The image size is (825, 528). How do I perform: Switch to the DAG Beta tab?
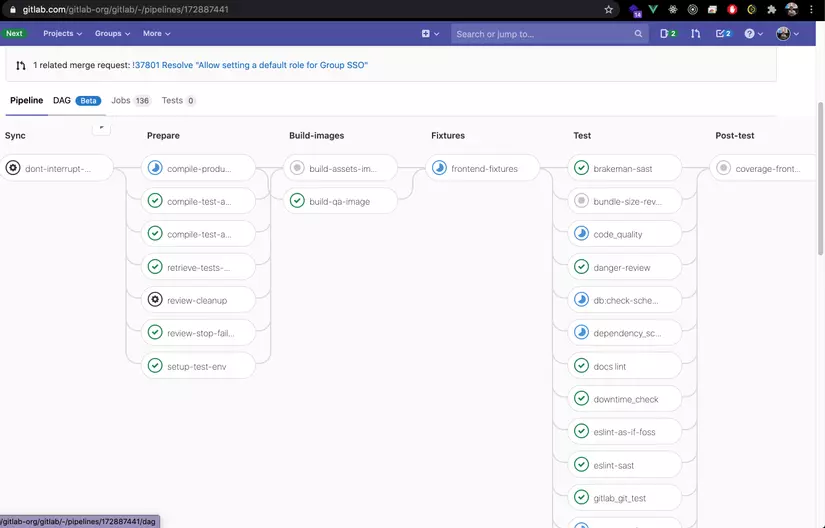(x=77, y=100)
